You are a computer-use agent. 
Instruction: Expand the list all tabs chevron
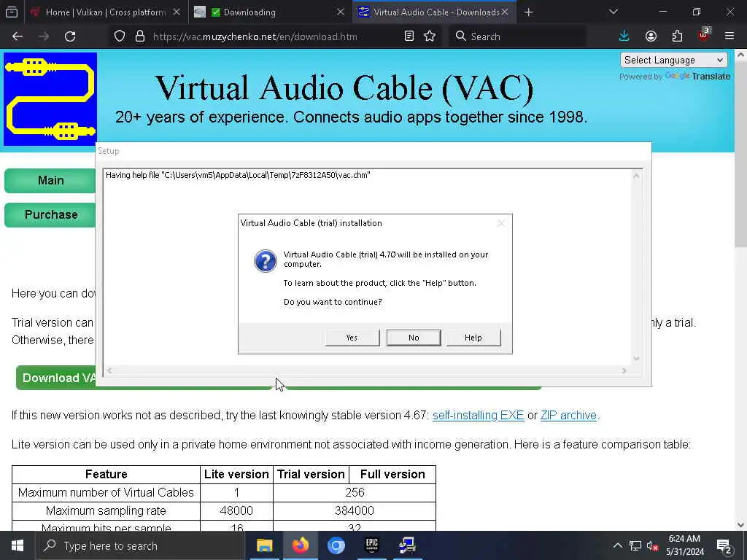[613, 12]
